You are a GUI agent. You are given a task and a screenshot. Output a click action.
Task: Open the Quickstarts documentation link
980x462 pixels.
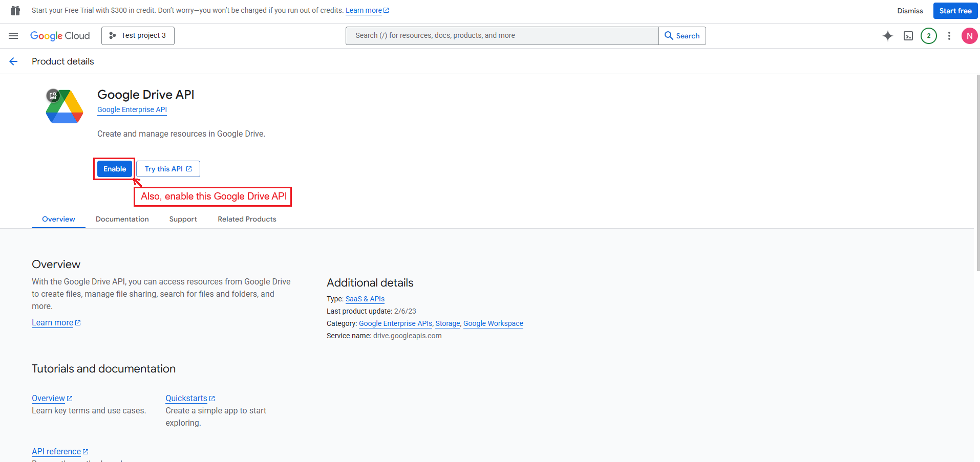[186, 398]
